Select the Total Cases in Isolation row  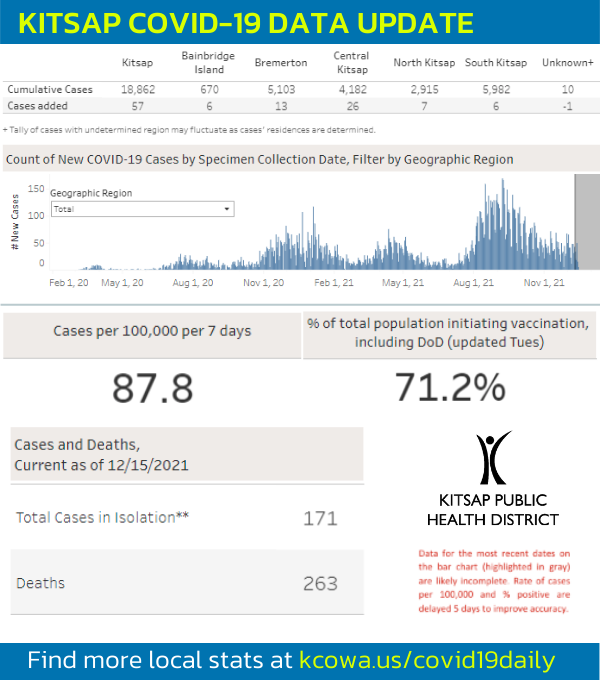click(x=186, y=518)
